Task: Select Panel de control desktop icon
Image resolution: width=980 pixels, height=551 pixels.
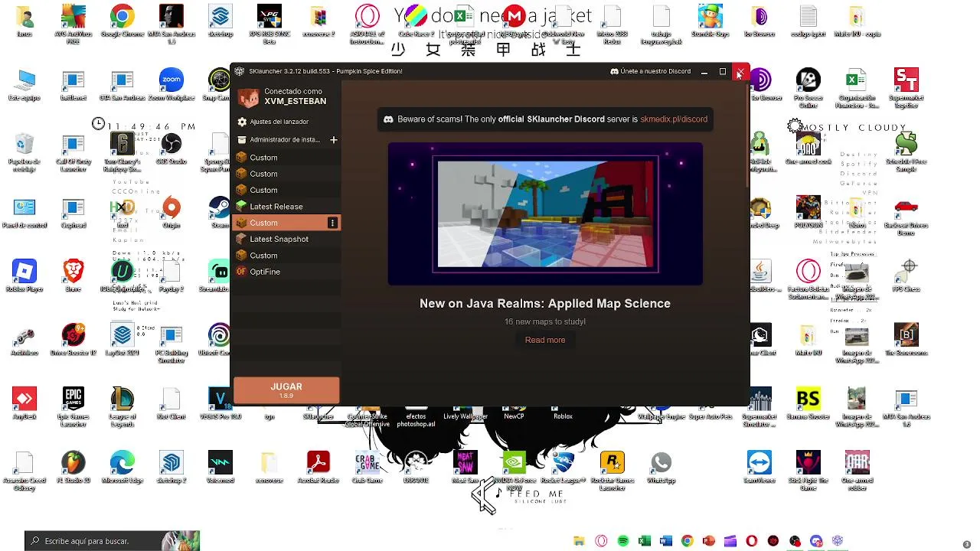Action: tap(24, 213)
